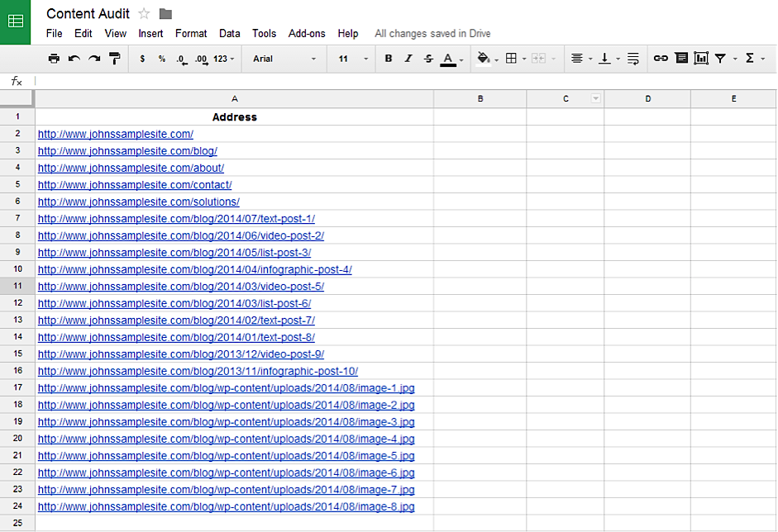The image size is (778, 532).
Task: Toggle italic formatting
Action: pyautogui.click(x=407, y=59)
